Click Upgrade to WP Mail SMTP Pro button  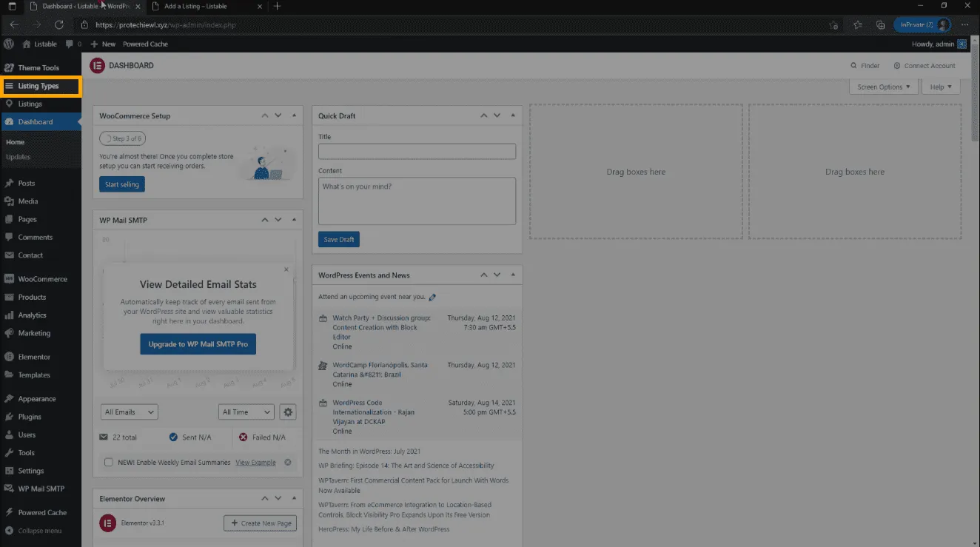(198, 344)
